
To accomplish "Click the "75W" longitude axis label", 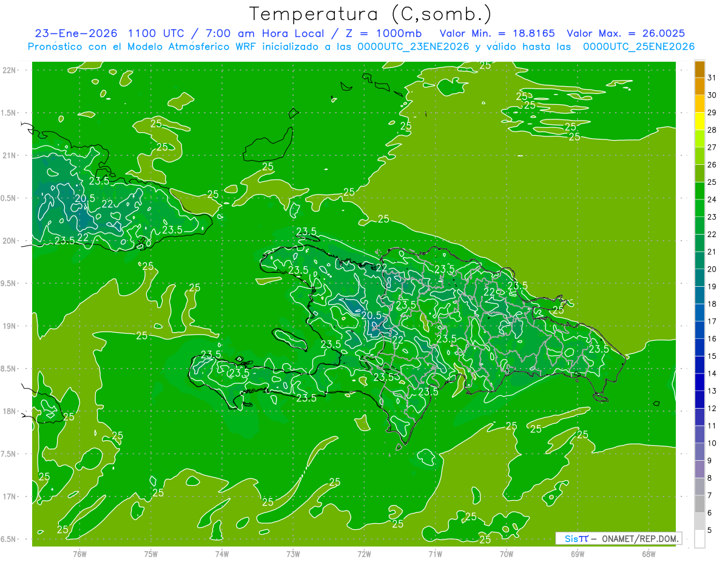I will 150,554.
